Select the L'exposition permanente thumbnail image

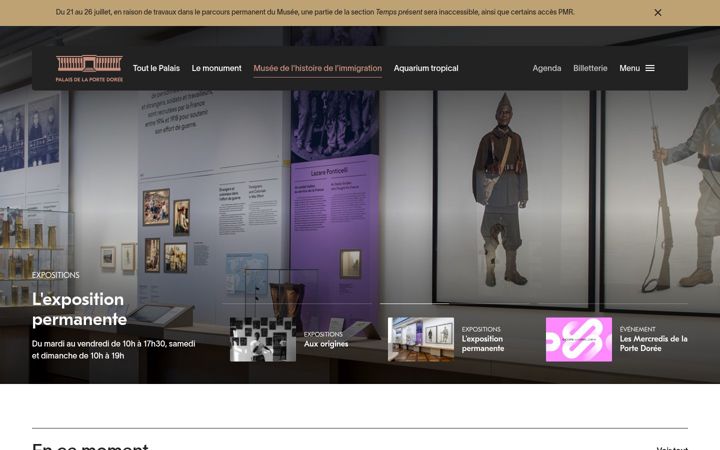(421, 339)
